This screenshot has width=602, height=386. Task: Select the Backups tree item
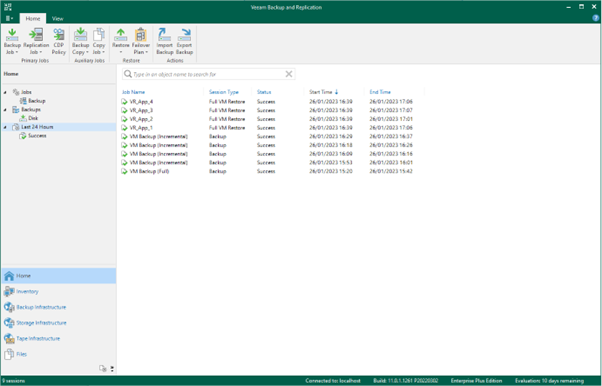click(x=31, y=110)
